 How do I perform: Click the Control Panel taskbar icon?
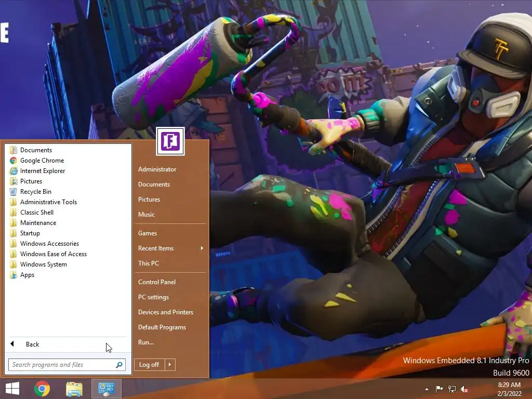[x=106, y=389]
